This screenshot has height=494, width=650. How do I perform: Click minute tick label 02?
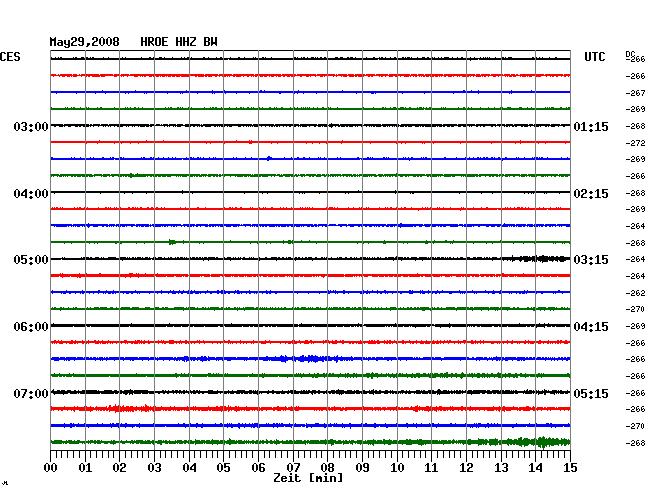119,468
